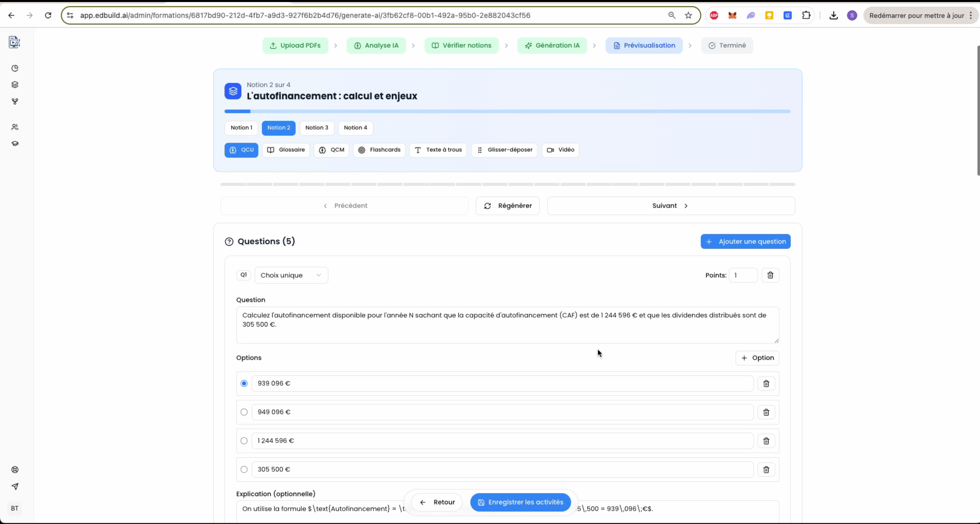Click the paper plane sidebar icon
Screen dimensions: 980x524
coord(15,486)
